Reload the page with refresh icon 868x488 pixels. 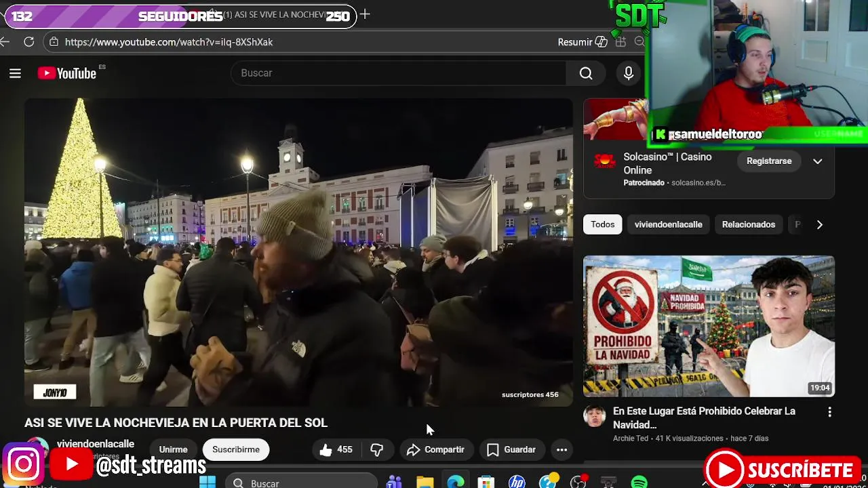[x=28, y=42]
